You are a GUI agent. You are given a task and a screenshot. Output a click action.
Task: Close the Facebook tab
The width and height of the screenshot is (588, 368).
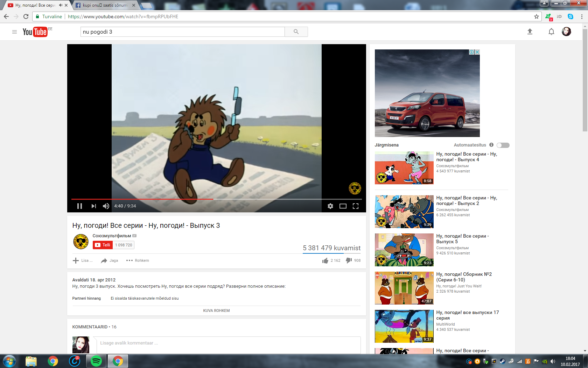coord(134,5)
